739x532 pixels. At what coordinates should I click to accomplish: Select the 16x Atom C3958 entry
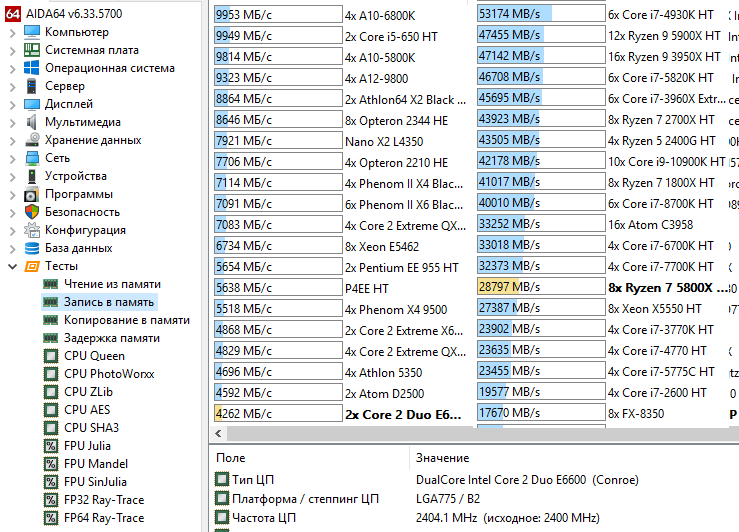pos(650,224)
